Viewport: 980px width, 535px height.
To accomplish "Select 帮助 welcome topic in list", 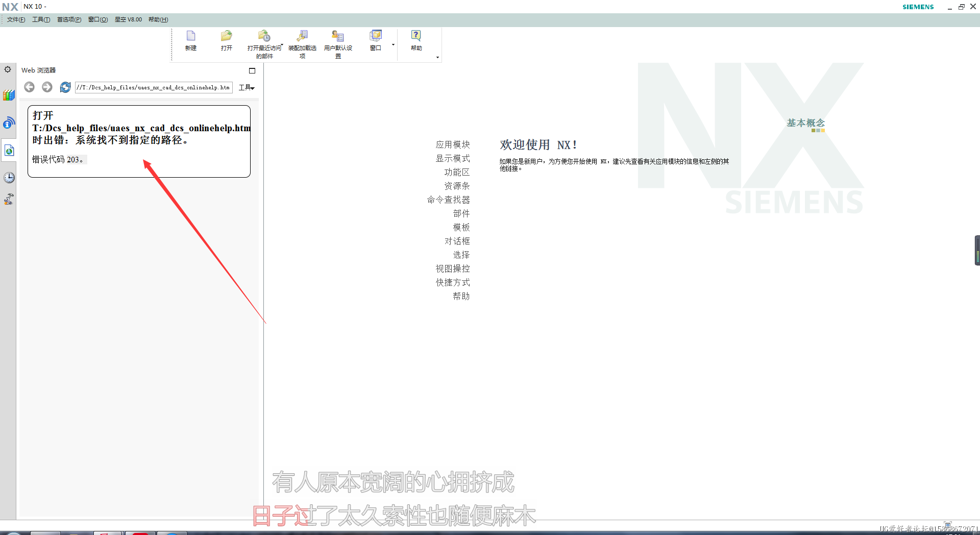I will [x=461, y=296].
